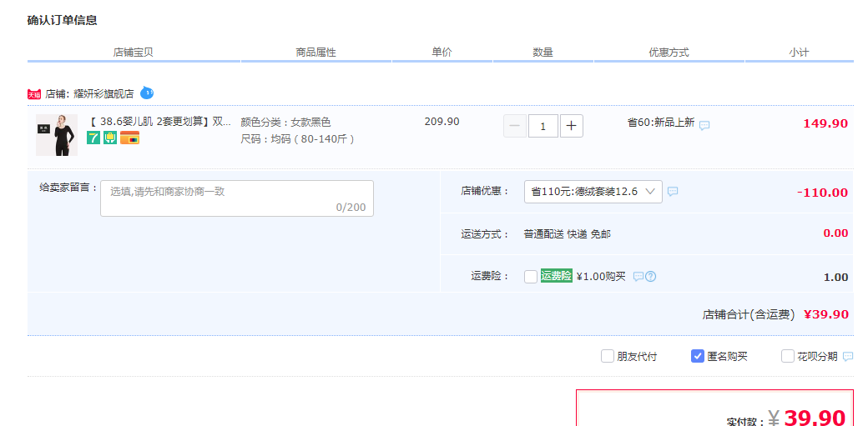Open the question mark help icon for 运费险
Viewport: 868px width, 426px height.
tap(651, 277)
